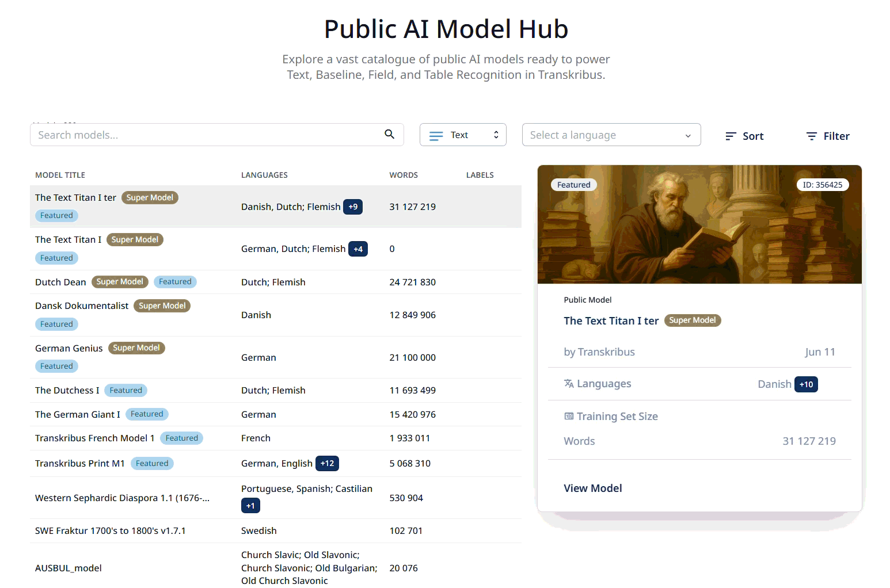Expand the +4 languages for The Text Titan I
890x588 pixels.
[358, 249]
